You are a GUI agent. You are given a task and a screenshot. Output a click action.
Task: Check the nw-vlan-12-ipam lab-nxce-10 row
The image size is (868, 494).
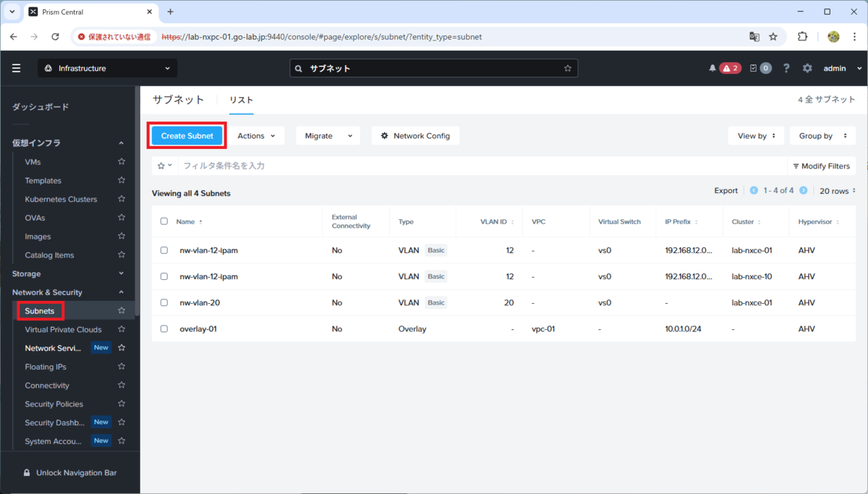pyautogui.click(x=164, y=276)
